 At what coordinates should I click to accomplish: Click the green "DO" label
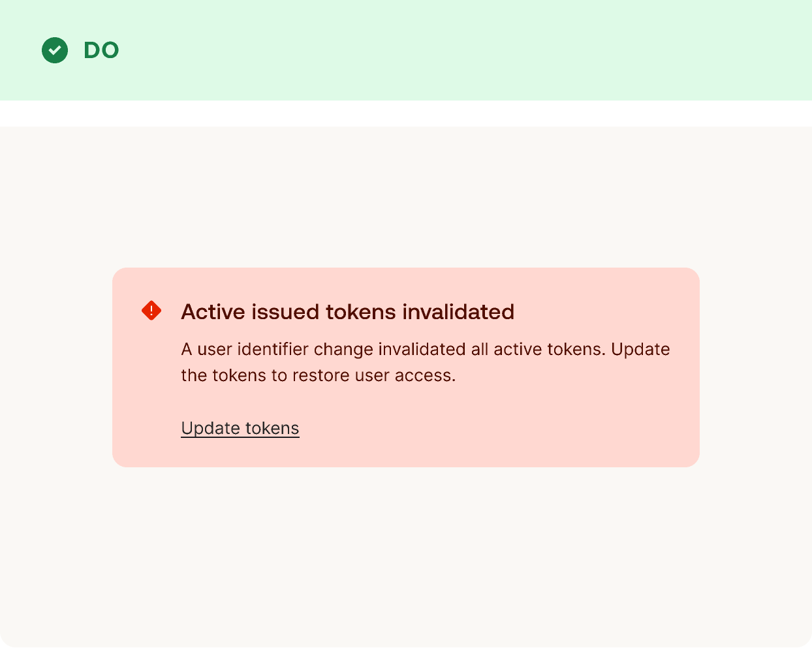click(101, 50)
